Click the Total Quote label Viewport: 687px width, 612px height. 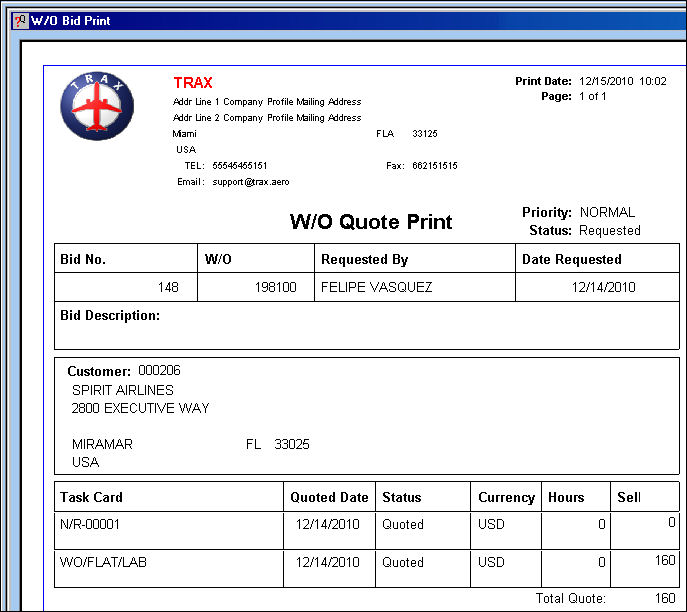(570, 598)
